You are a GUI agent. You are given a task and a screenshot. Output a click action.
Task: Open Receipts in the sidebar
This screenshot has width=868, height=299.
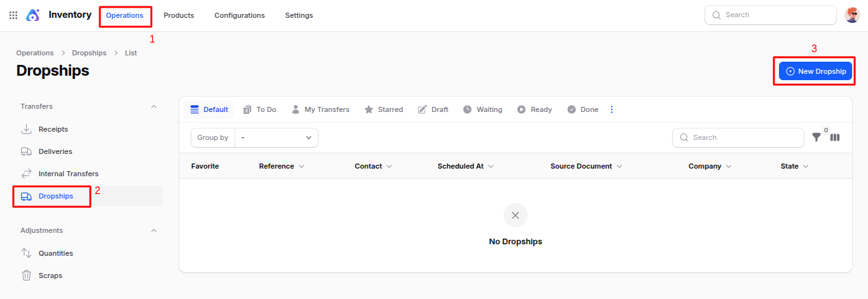[x=89, y=129]
